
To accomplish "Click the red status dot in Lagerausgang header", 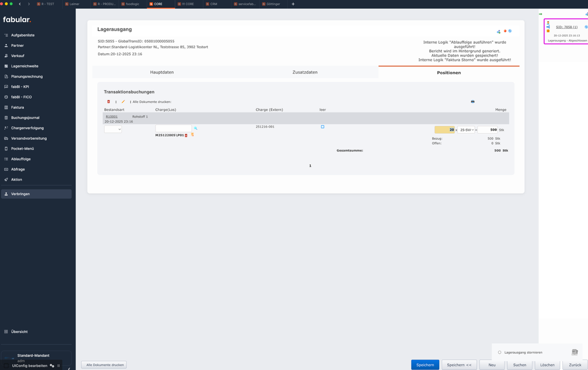I will tap(505, 31).
